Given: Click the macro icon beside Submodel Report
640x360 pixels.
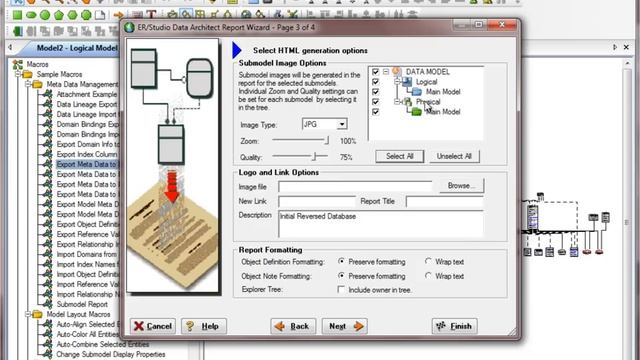Looking at the screenshot, I should [48, 304].
